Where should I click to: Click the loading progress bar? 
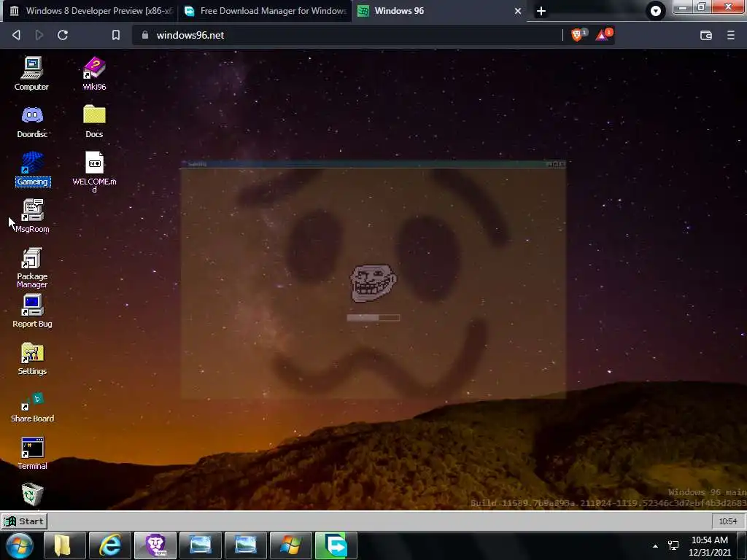point(373,318)
